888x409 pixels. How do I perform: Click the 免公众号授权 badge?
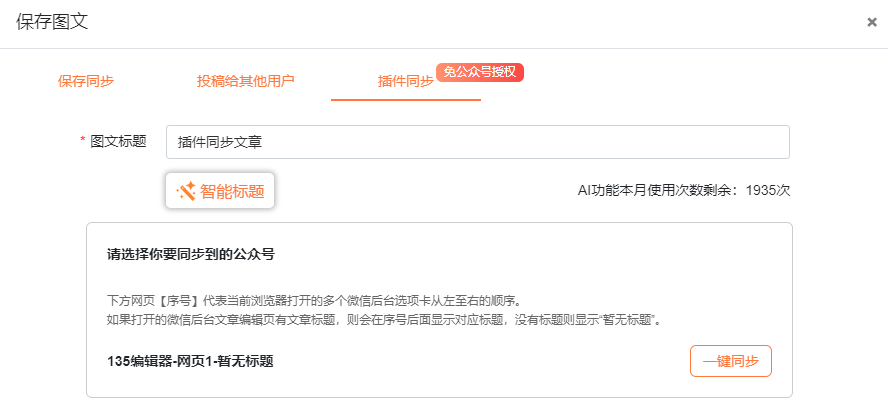[480, 72]
